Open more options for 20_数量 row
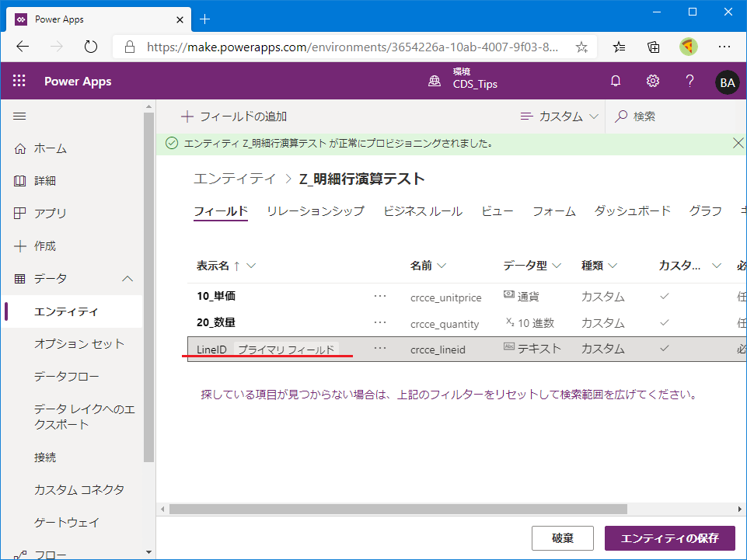Screen dimensions: 747x560 tap(380, 322)
